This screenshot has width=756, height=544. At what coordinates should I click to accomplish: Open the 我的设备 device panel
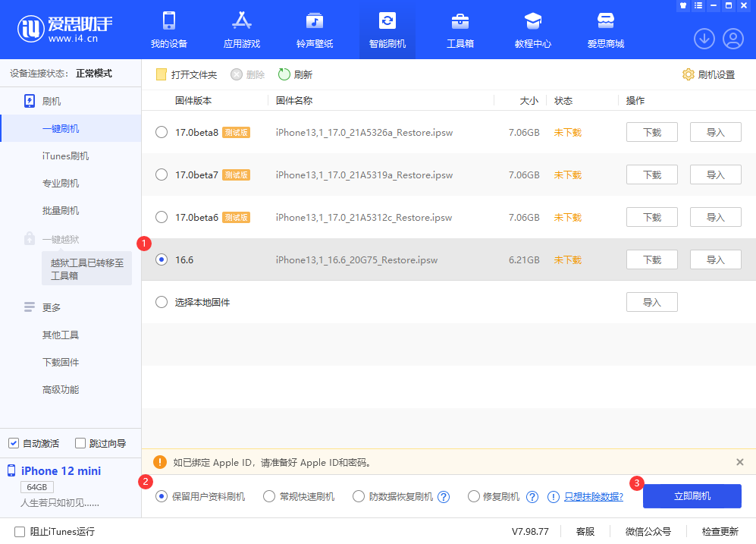coord(168,29)
